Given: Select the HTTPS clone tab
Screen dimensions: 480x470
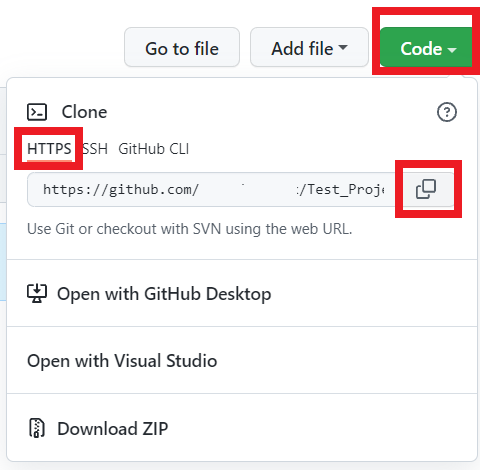Looking at the screenshot, I should (49, 149).
